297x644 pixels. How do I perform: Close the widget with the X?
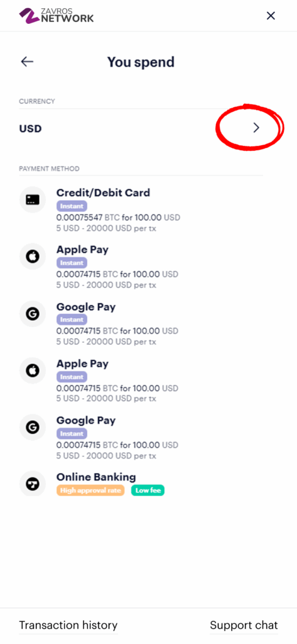click(x=271, y=16)
